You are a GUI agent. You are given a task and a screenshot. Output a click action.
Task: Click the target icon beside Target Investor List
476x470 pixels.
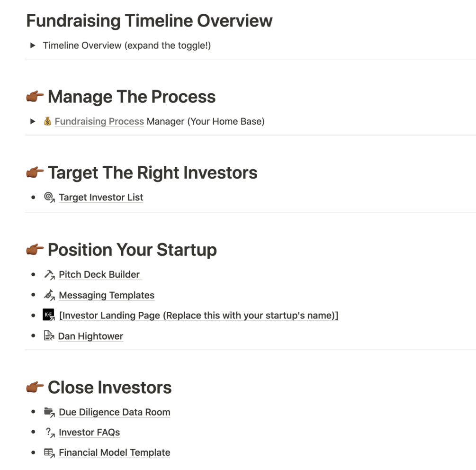[x=49, y=197]
